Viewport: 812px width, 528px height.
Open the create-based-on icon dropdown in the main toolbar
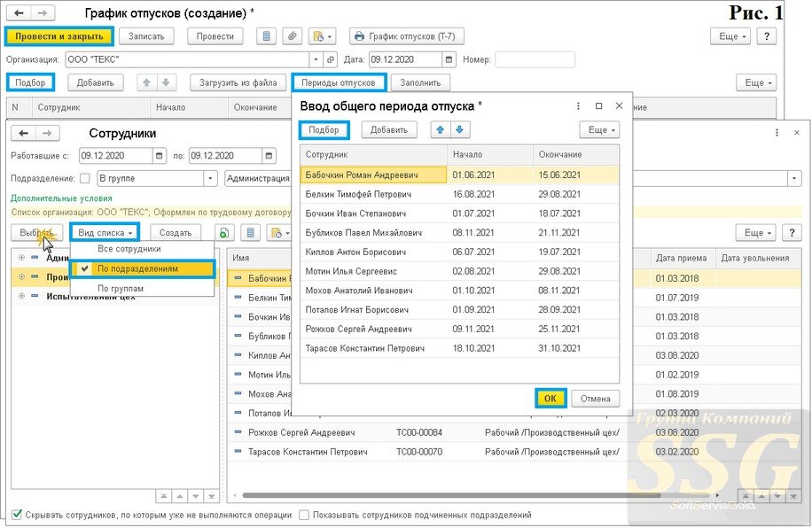323,36
